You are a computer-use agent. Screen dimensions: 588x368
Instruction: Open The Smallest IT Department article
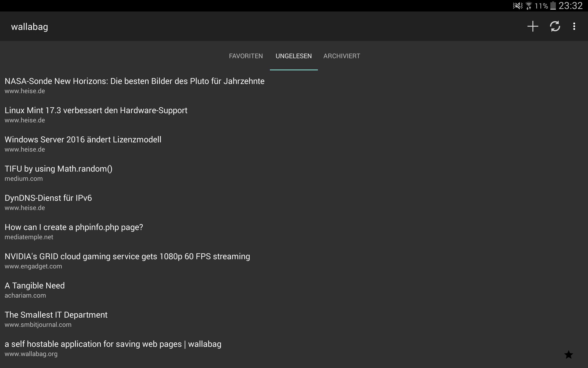pos(294,319)
